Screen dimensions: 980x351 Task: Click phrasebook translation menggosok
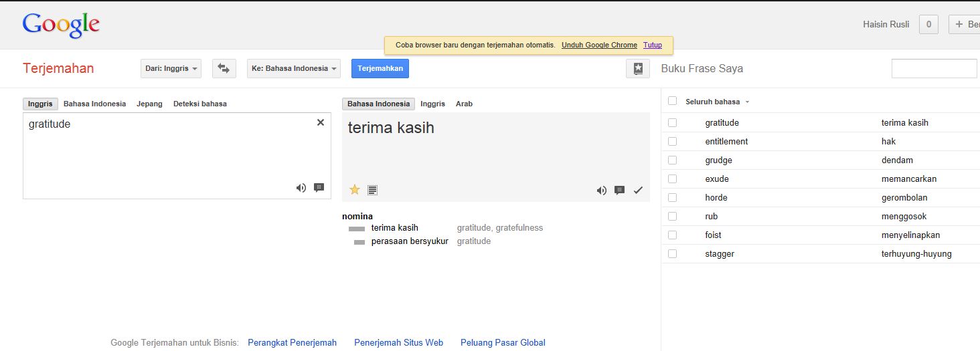tap(904, 216)
